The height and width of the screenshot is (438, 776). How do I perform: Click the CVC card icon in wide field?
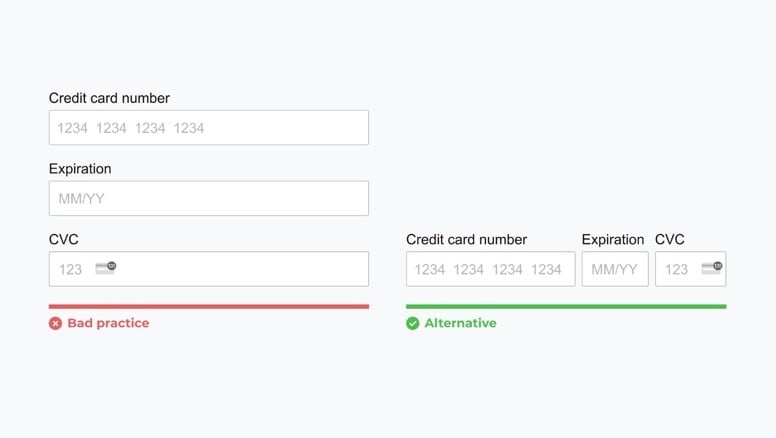(105, 268)
